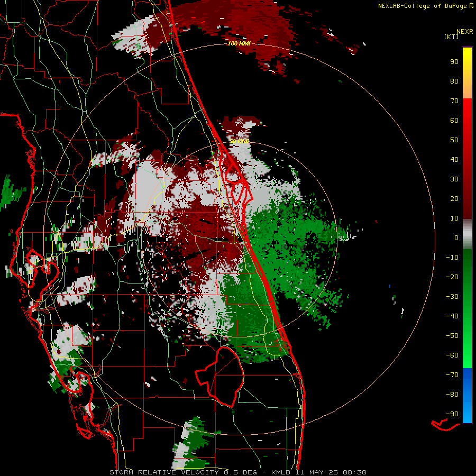This screenshot has height=476, width=476.
Task: Click the 80 value on the velocity scale
Action: [454, 81]
